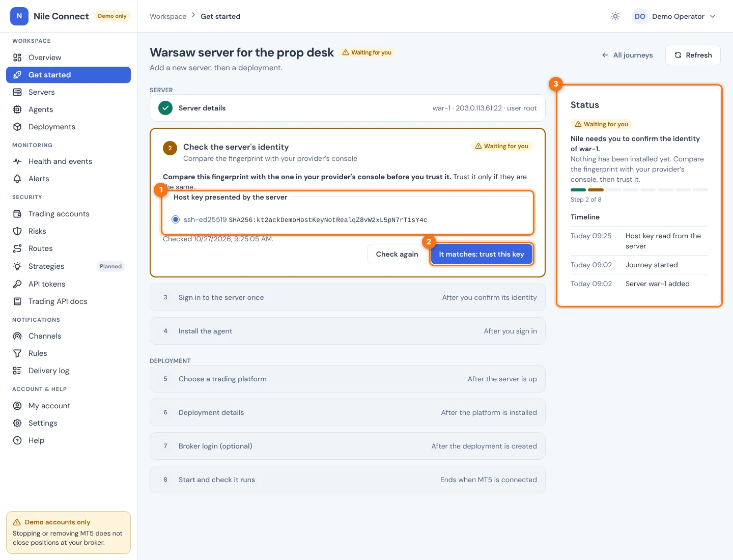Go back via All journeys link

click(x=627, y=55)
